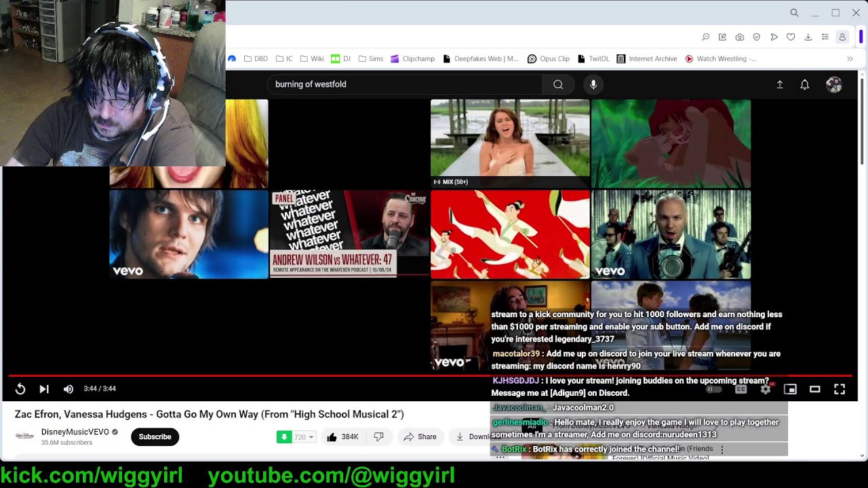
Task: Replay the finished video
Action: tap(20, 389)
